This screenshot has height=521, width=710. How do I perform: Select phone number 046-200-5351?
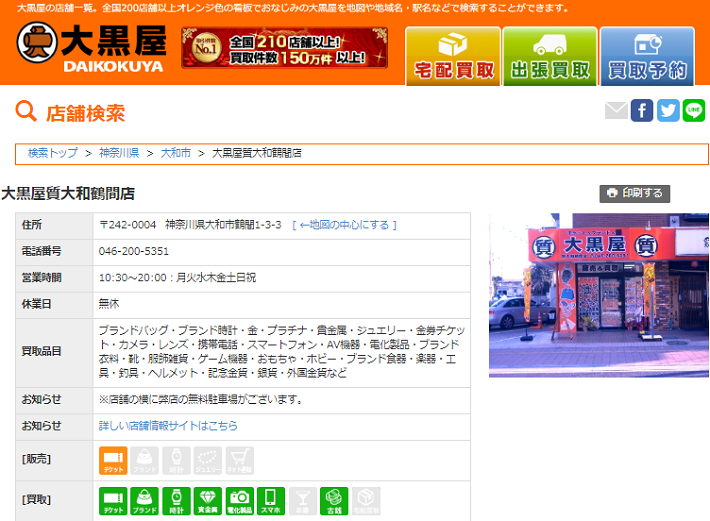click(x=134, y=251)
